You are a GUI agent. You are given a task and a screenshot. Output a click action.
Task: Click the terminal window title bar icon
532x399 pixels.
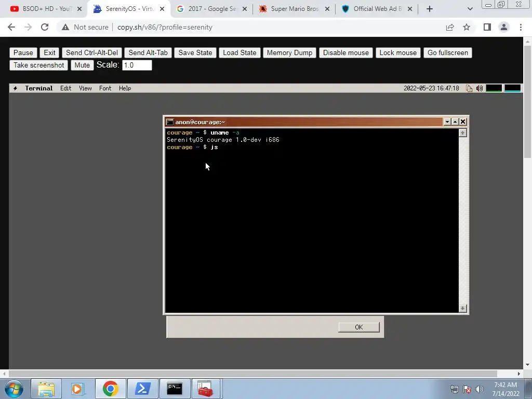pyautogui.click(x=170, y=122)
